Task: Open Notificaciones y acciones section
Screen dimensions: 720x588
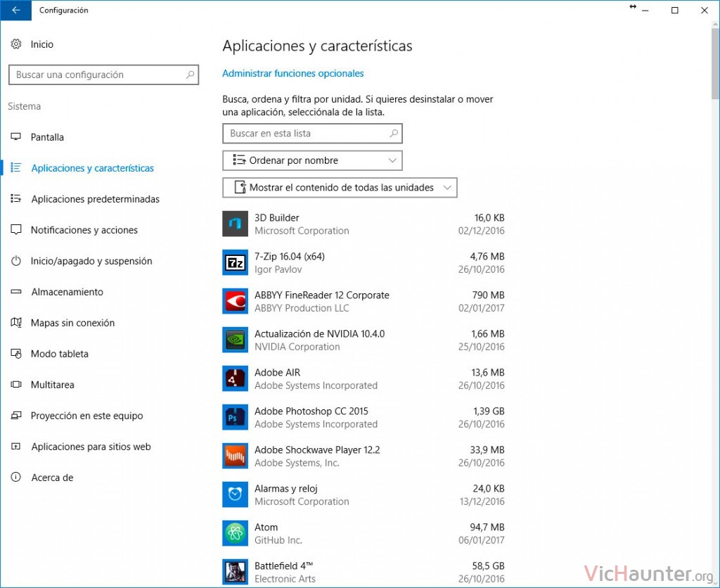Action: tap(84, 230)
